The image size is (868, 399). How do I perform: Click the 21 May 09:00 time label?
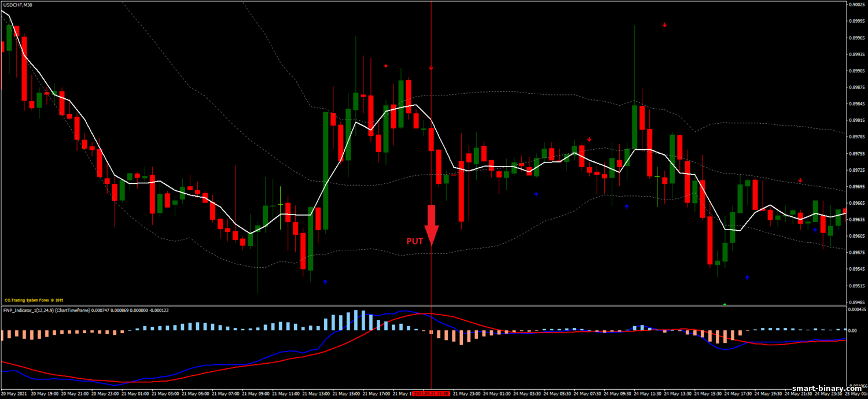[x=256, y=393]
